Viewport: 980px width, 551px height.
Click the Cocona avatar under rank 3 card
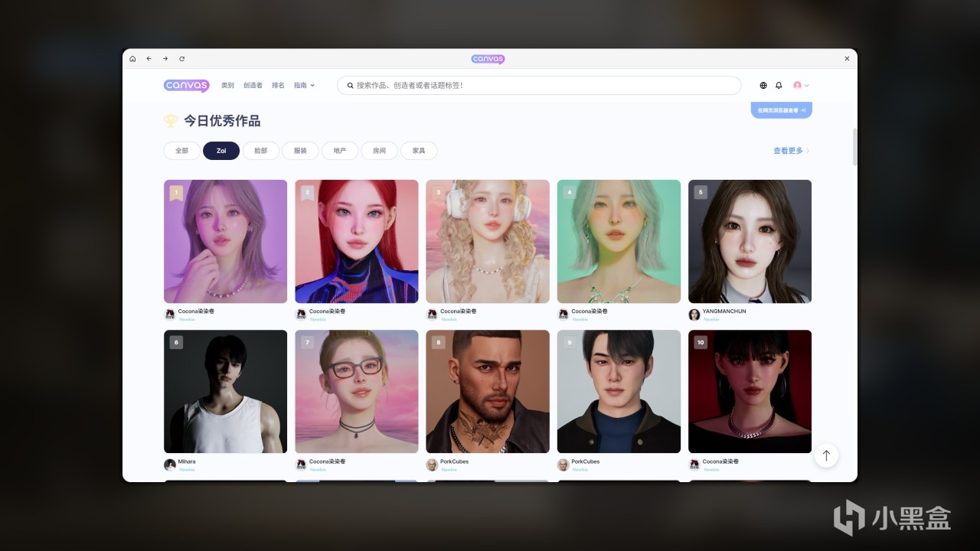pyautogui.click(x=432, y=315)
